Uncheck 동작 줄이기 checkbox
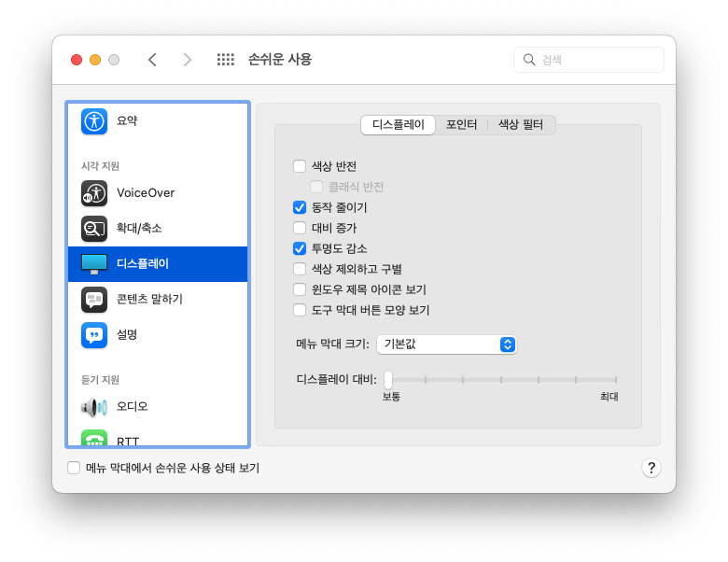This screenshot has width=728, height=562. 300,207
